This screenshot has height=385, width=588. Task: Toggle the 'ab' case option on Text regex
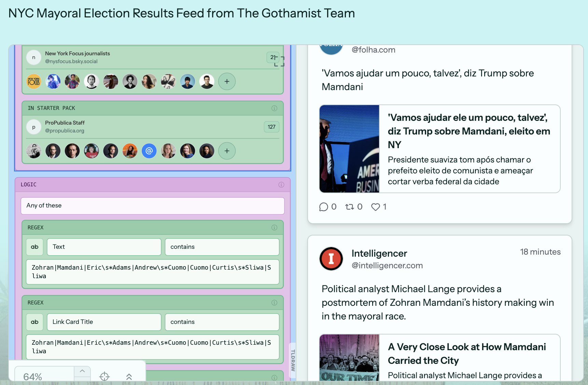click(35, 247)
